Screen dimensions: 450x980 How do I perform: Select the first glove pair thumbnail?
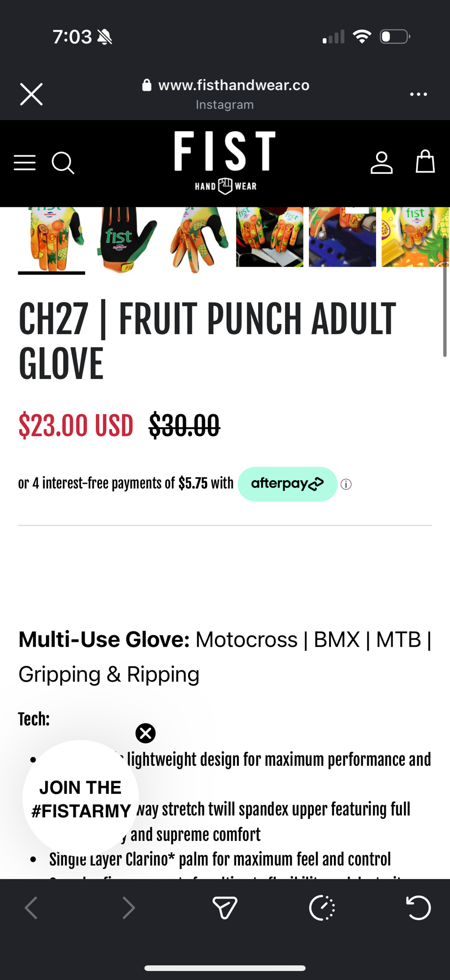point(52,238)
